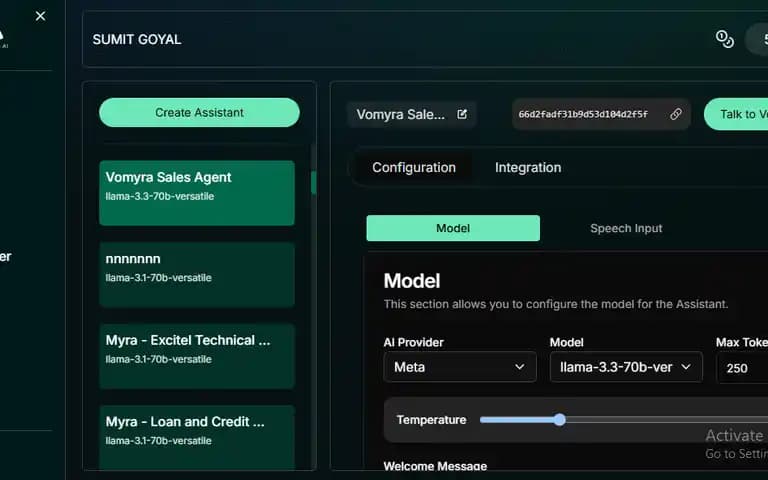
Task: Open the AI Provider Meta dropdown
Action: (460, 367)
